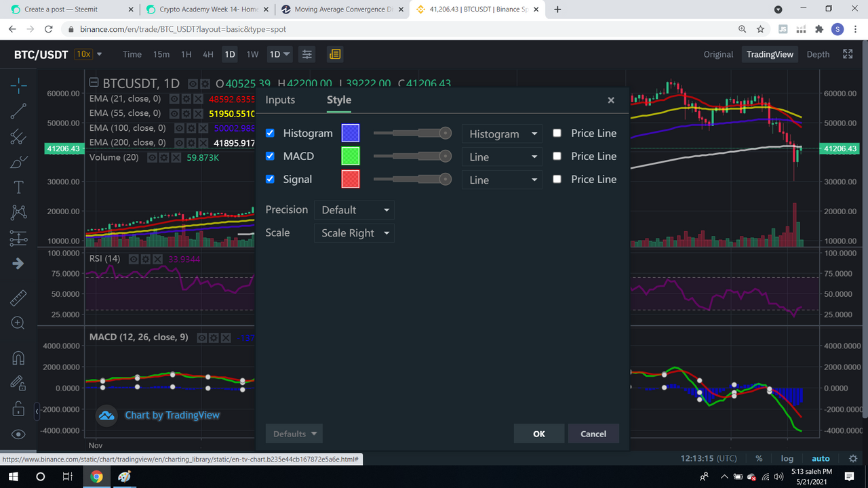Enable Price Line for Histogram
This screenshot has width=868, height=488.
coord(557,134)
